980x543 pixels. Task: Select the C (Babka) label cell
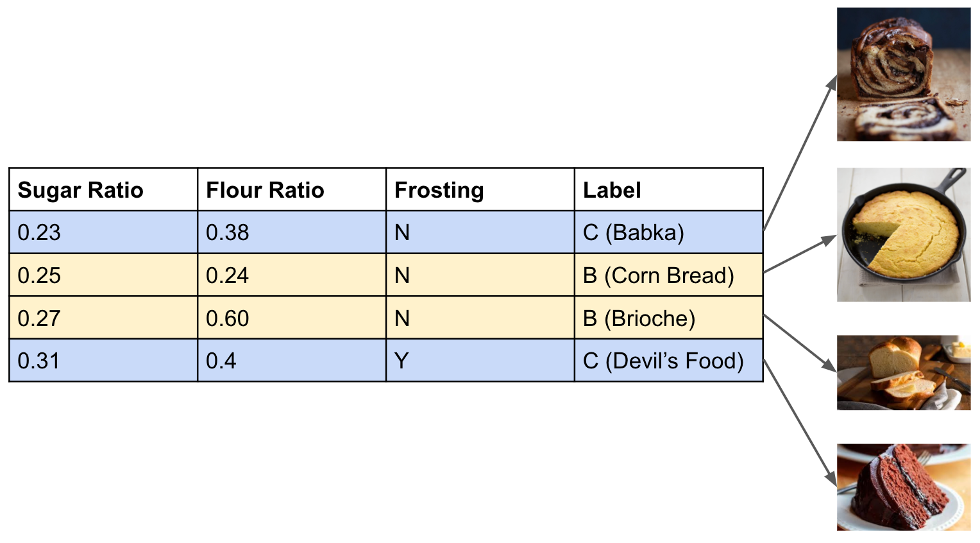tap(668, 232)
